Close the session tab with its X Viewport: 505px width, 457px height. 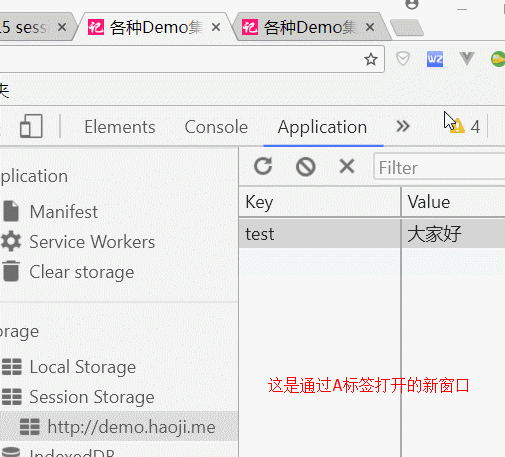[x=62, y=27]
